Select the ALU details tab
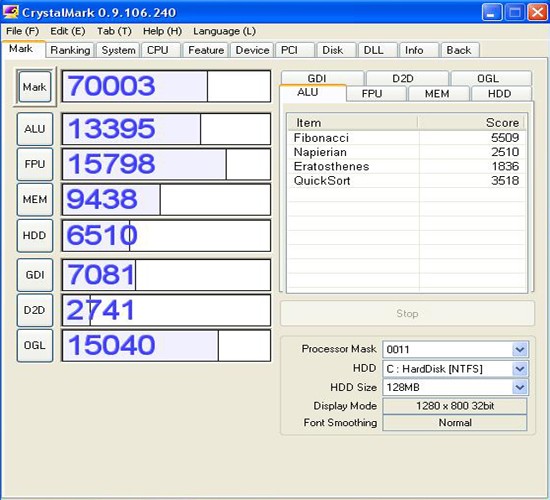The height and width of the screenshot is (500, 550). point(313,93)
